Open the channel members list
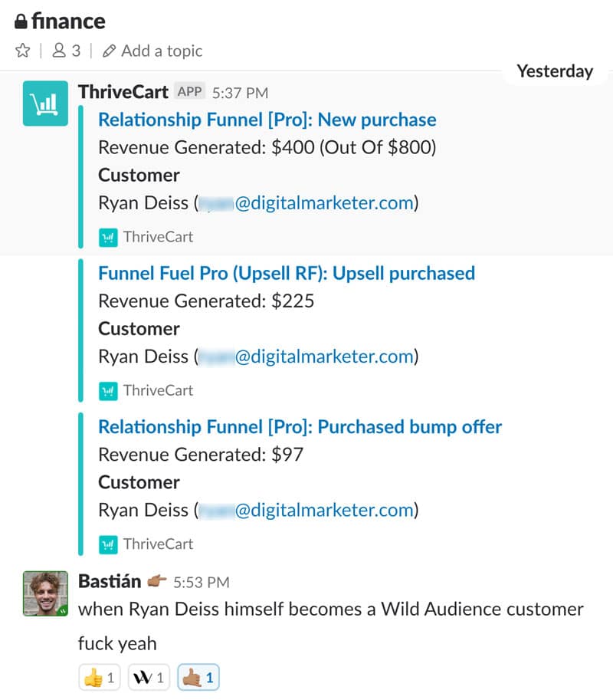This screenshot has width=613, height=700. [x=65, y=51]
